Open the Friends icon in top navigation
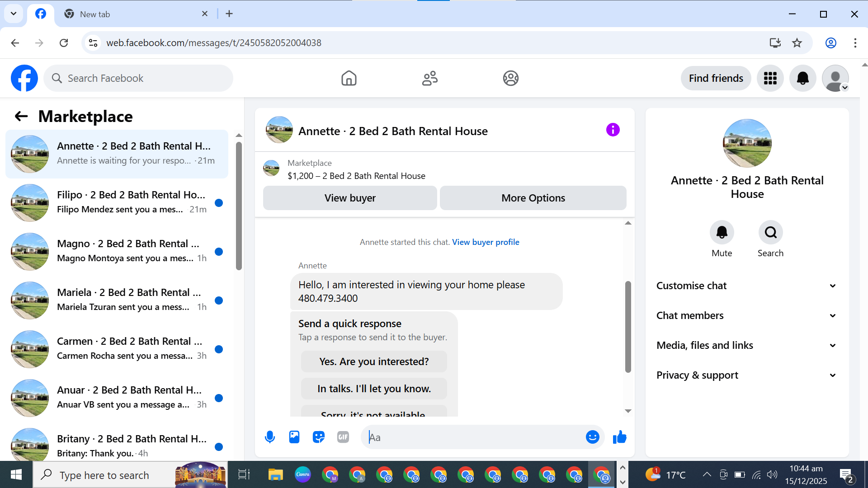The height and width of the screenshot is (488, 868). pos(430,78)
